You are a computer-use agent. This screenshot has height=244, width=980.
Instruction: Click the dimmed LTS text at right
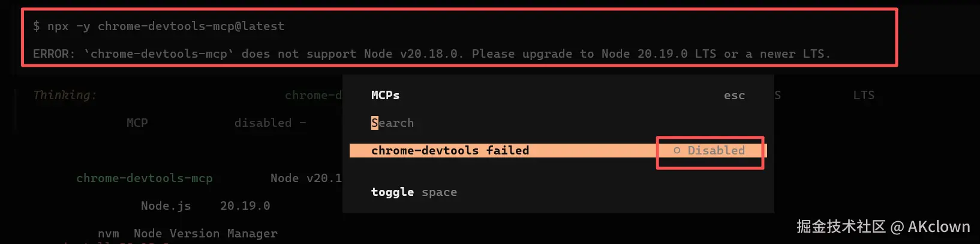[x=864, y=96]
